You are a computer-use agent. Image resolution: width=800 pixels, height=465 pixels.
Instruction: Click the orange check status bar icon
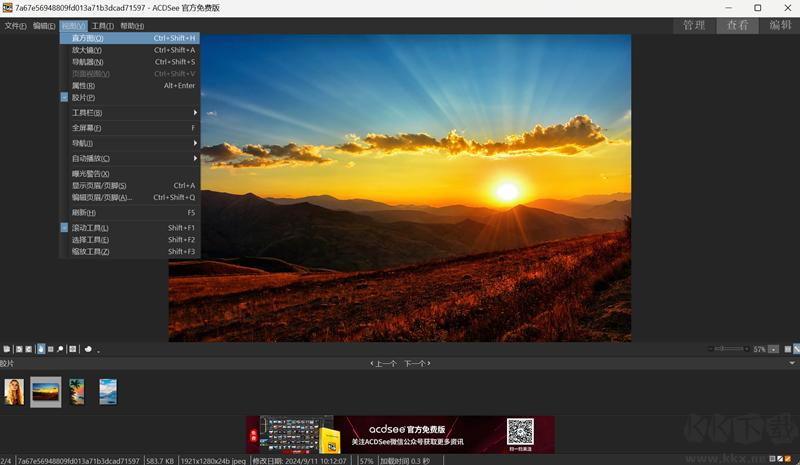[x=788, y=459]
